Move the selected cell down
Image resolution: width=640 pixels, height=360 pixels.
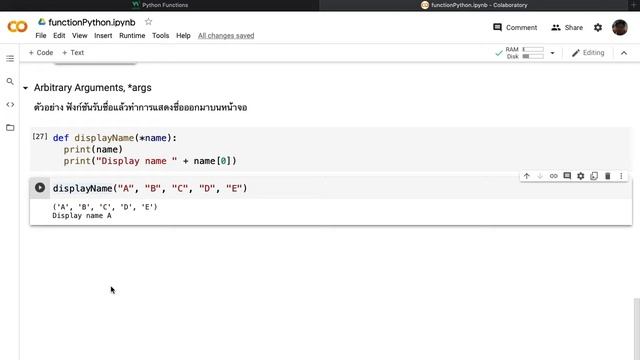coord(540,176)
